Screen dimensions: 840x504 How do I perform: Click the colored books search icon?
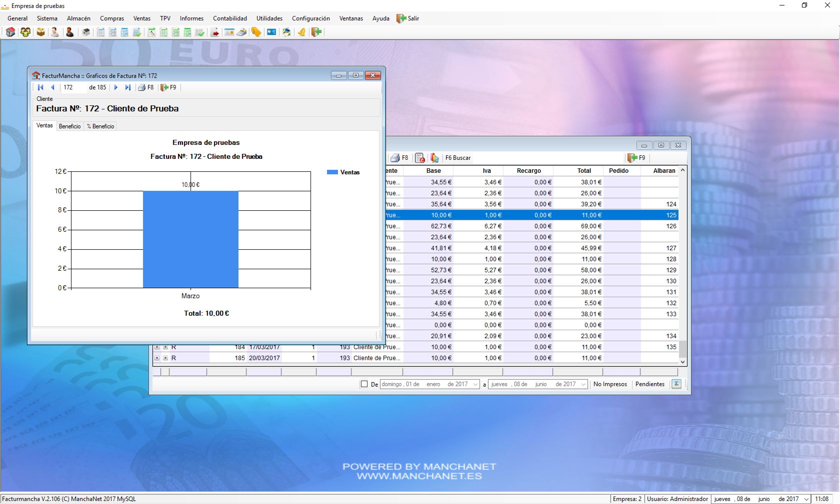pyautogui.click(x=434, y=158)
